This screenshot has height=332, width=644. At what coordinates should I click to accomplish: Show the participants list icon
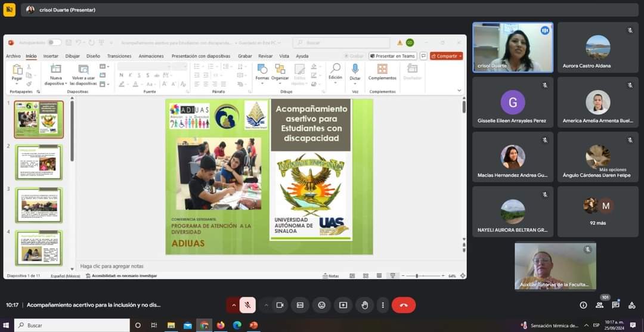(x=599, y=305)
